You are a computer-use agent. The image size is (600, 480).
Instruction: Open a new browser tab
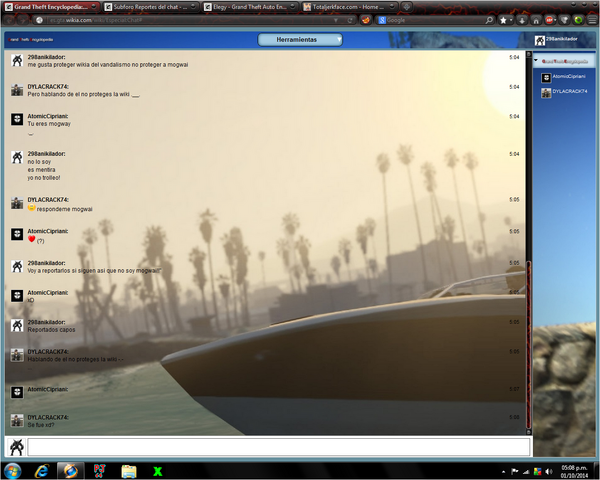pyautogui.click(x=406, y=7)
